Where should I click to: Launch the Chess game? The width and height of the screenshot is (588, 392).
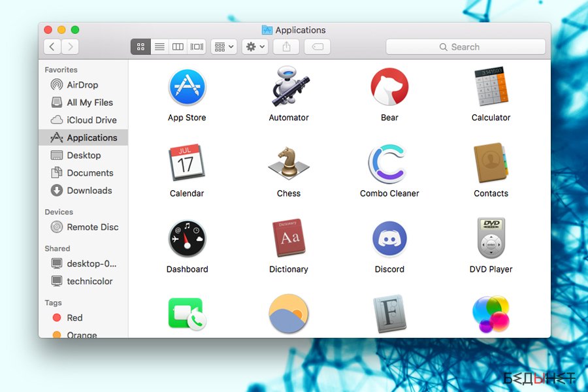pyautogui.click(x=288, y=163)
